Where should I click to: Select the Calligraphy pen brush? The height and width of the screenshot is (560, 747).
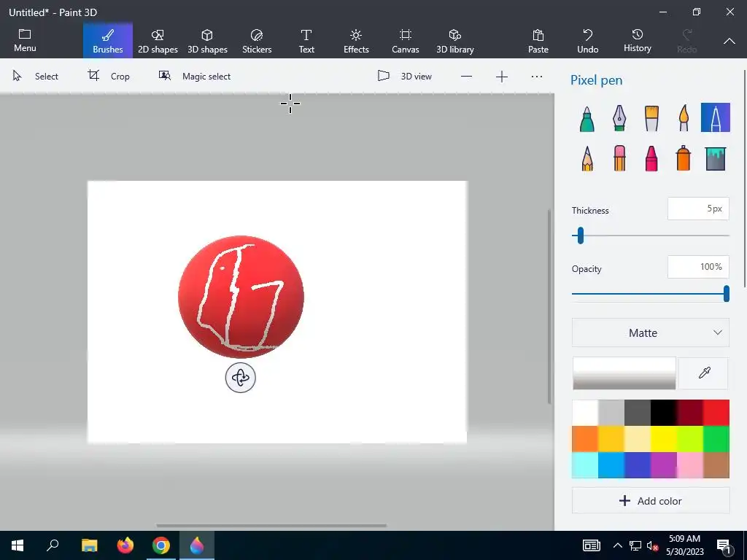click(619, 118)
